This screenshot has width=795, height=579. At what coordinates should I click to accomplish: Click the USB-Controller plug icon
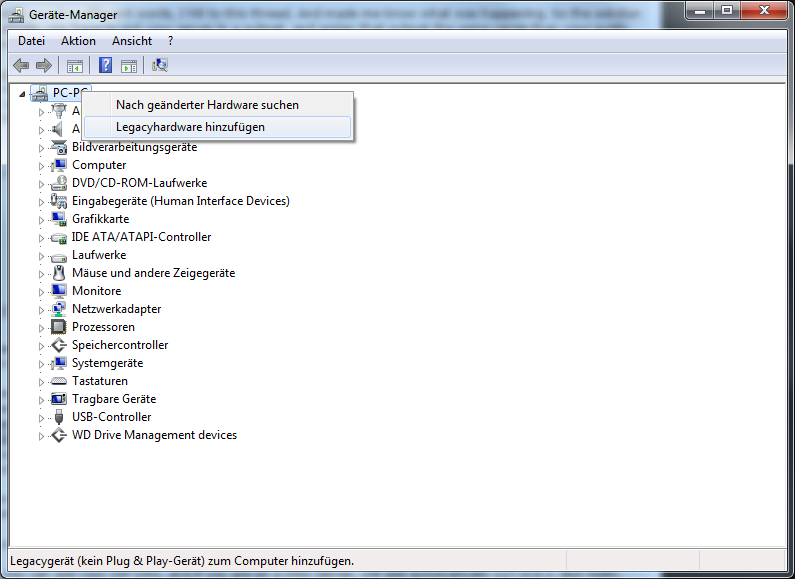(x=59, y=417)
